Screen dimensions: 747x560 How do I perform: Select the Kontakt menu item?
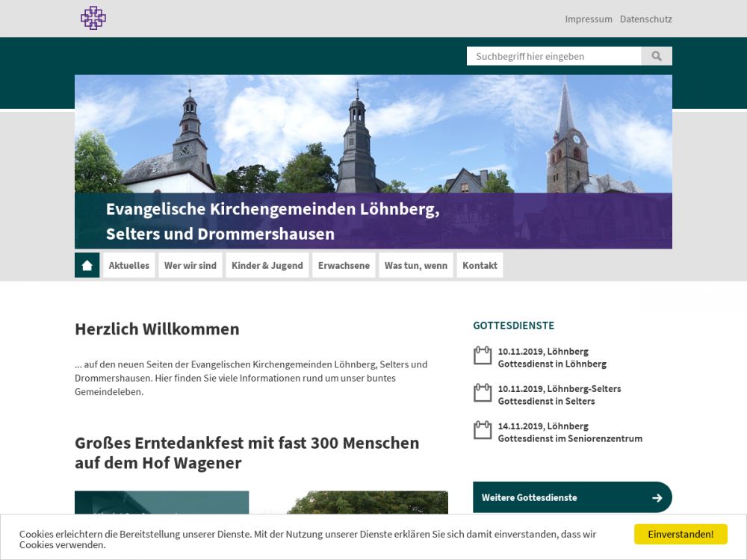480,265
